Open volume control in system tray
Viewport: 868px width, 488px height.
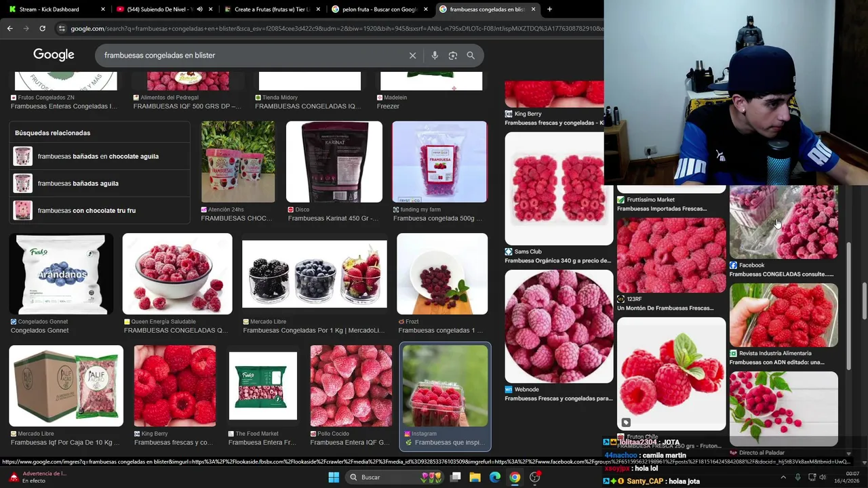tap(823, 477)
